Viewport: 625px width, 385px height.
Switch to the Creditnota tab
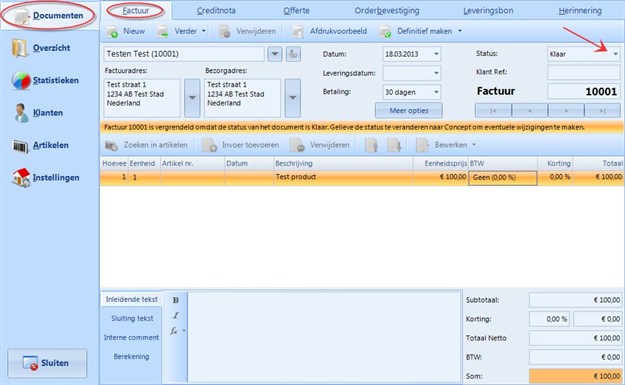click(216, 11)
